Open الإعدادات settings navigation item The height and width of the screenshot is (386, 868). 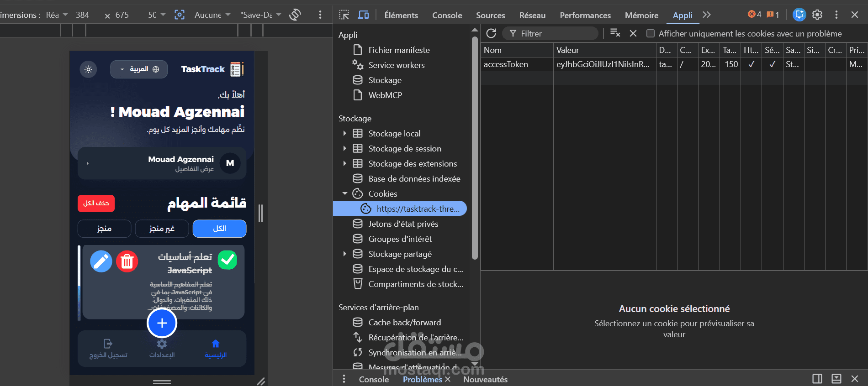pyautogui.click(x=162, y=349)
